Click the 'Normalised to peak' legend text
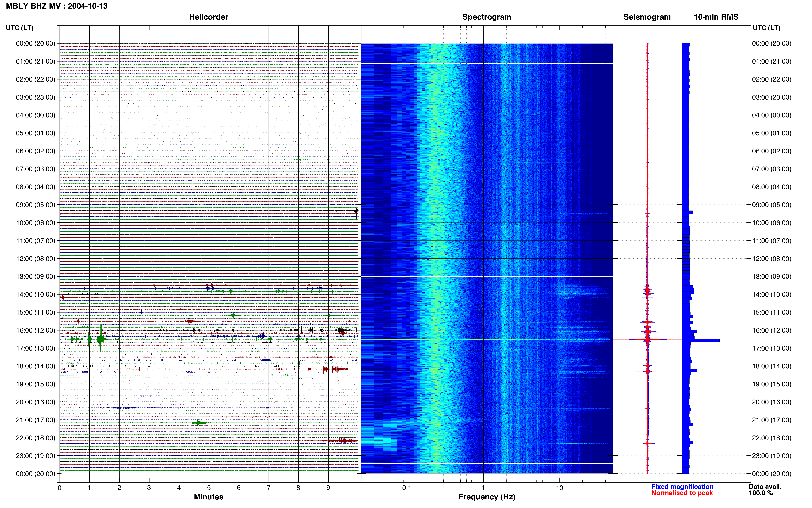 [x=682, y=493]
